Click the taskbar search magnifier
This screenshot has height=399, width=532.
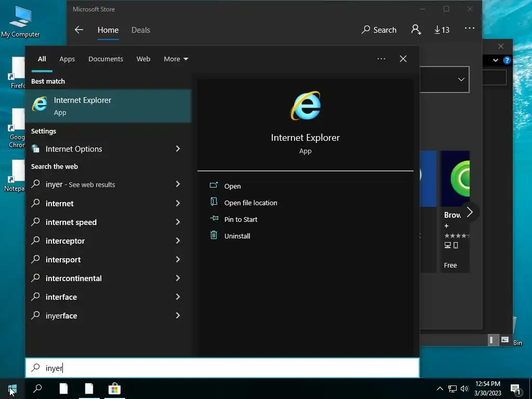click(x=37, y=389)
